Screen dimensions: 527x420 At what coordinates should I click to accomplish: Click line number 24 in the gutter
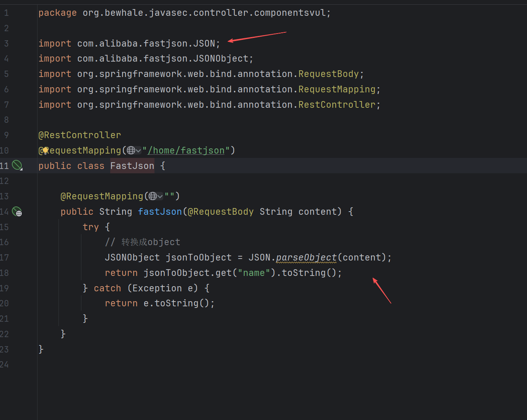[x=4, y=364]
